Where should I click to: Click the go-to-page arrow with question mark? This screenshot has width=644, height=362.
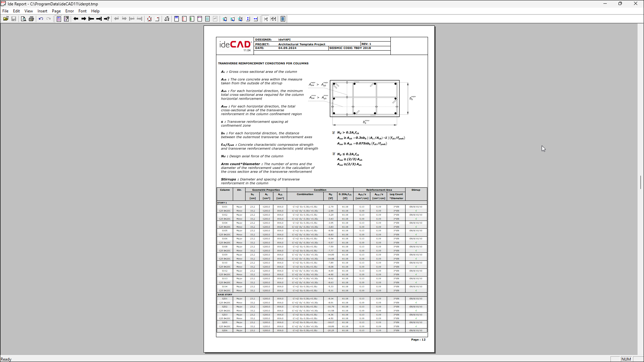coord(107,19)
